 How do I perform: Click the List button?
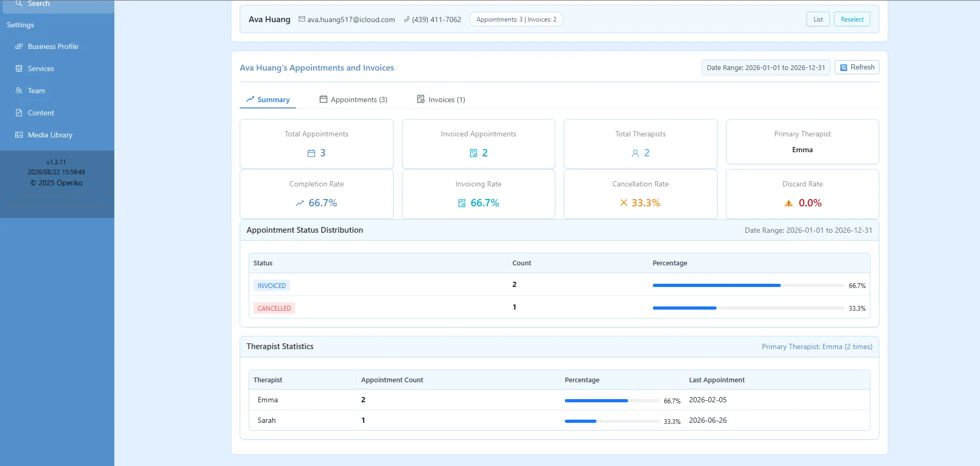tap(818, 19)
